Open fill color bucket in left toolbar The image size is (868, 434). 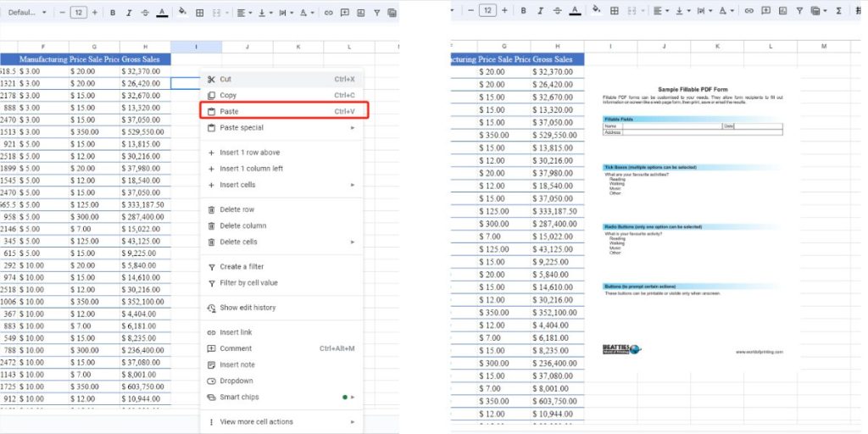click(182, 12)
